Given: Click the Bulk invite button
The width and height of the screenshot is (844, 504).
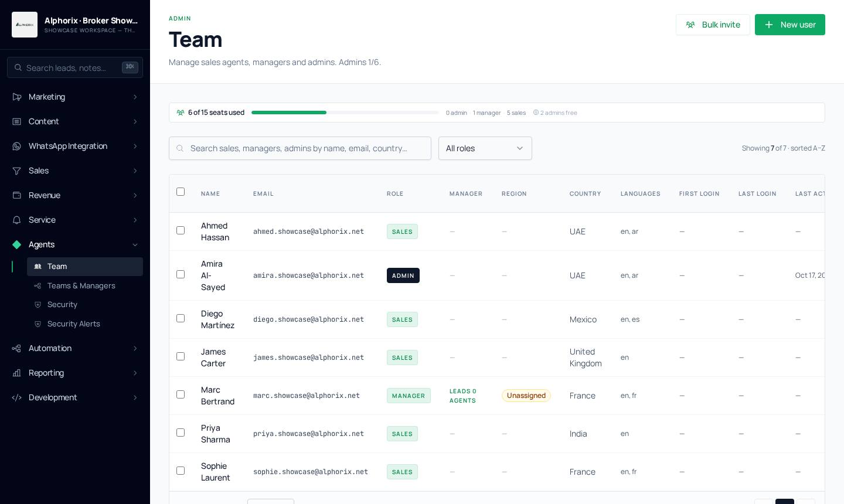Looking at the screenshot, I should coord(713,25).
